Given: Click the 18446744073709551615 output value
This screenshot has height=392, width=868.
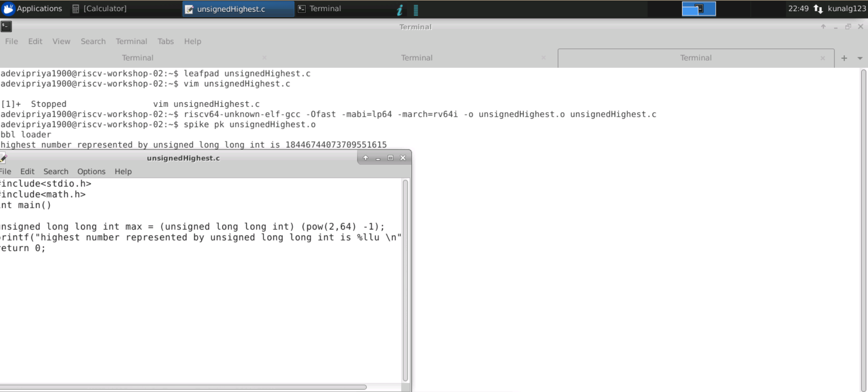Looking at the screenshot, I should click(336, 145).
